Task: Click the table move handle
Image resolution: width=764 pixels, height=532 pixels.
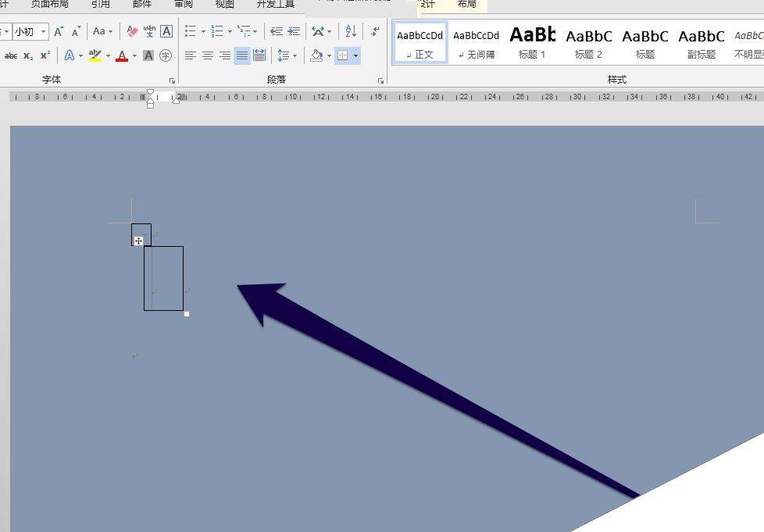Action: [x=138, y=241]
